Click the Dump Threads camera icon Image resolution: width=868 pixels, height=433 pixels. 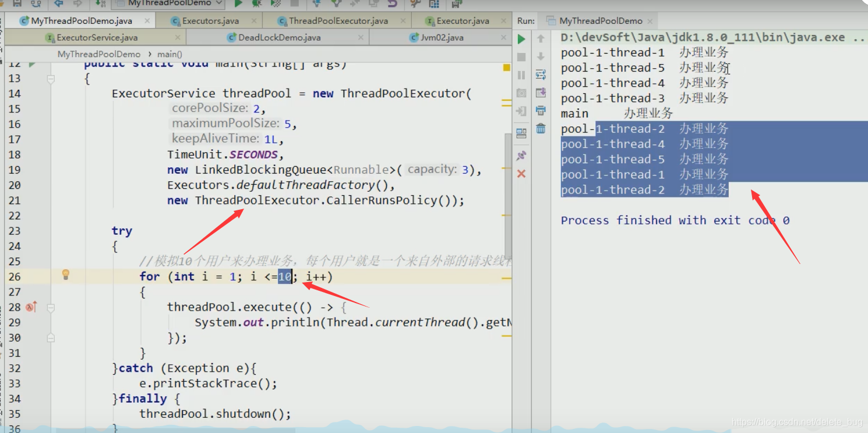click(521, 93)
